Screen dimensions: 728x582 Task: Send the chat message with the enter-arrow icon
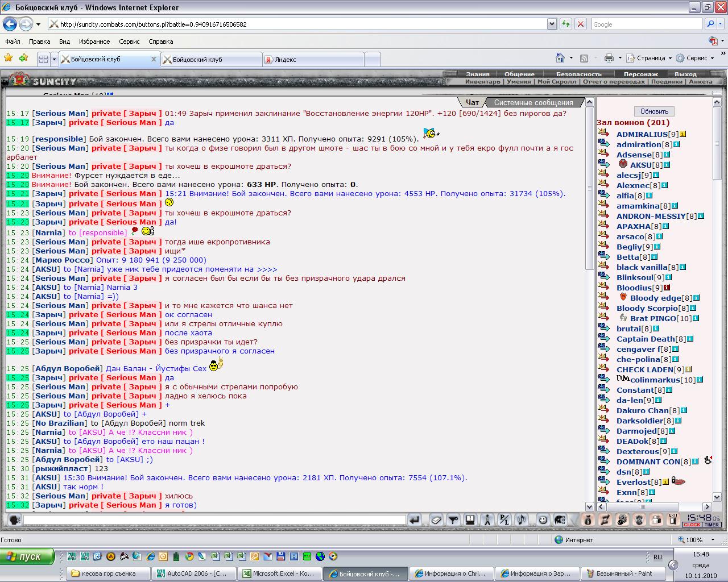pyautogui.click(x=415, y=519)
